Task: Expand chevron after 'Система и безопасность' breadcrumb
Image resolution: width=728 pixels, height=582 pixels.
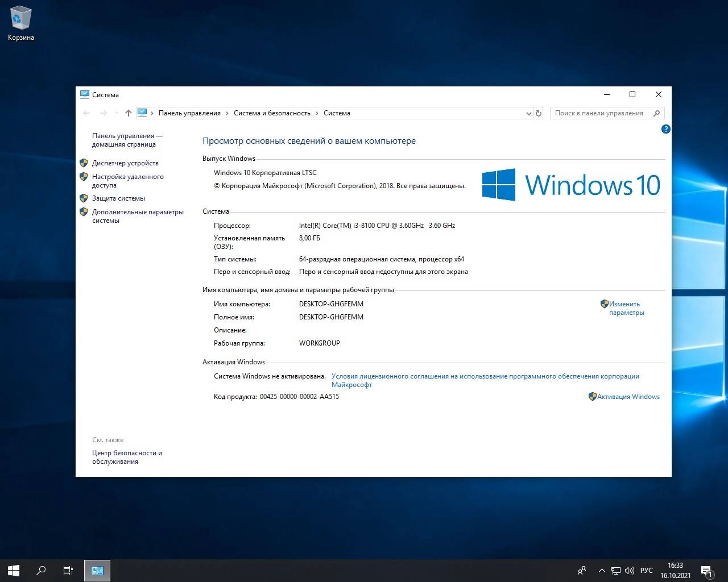Action: pos(317,113)
